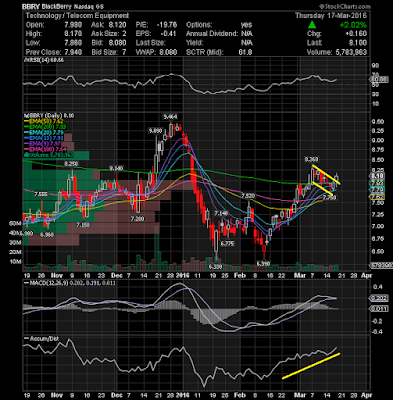
Task: Click the RSI(14) indicator legend
Action: pos(43,60)
